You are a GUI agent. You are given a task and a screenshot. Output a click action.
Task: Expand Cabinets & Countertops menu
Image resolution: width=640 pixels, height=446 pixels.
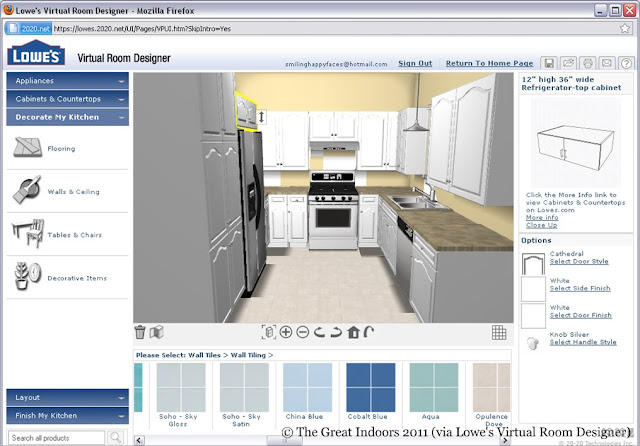pos(67,99)
